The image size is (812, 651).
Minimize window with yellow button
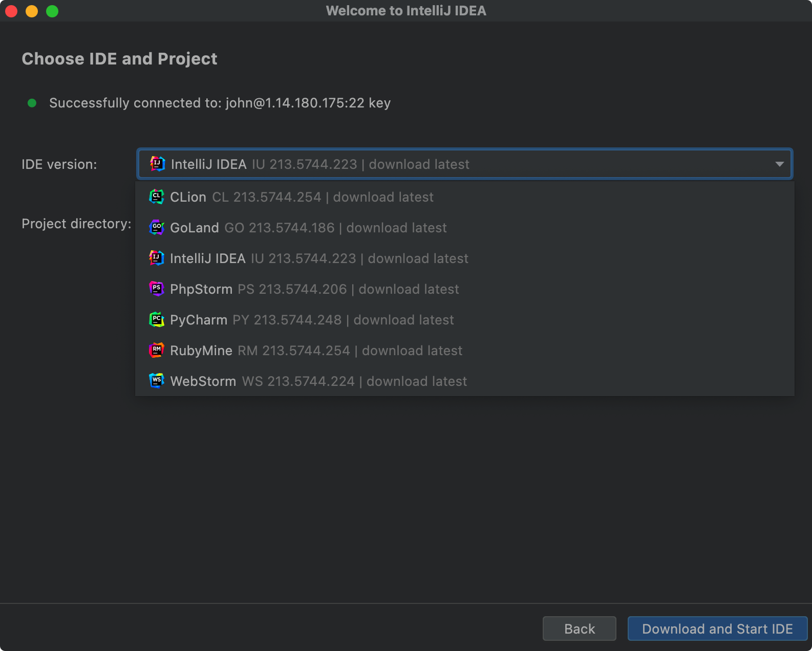pos(32,11)
